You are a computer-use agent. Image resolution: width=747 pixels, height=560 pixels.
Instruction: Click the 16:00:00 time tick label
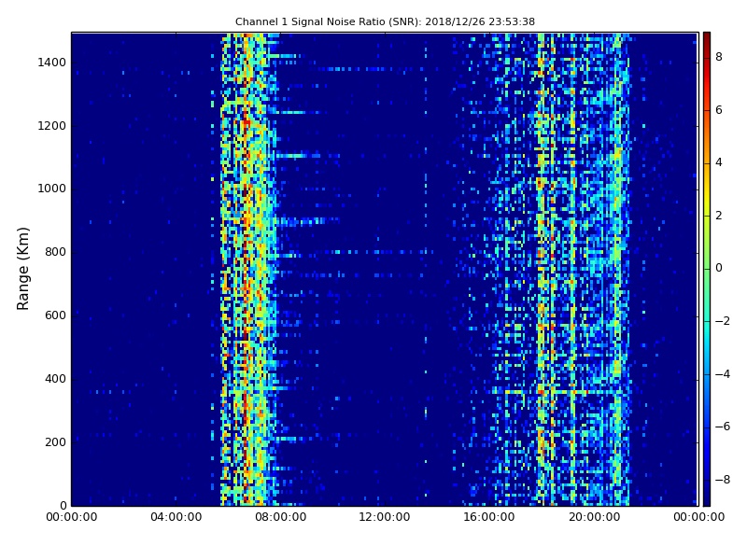tap(488, 517)
